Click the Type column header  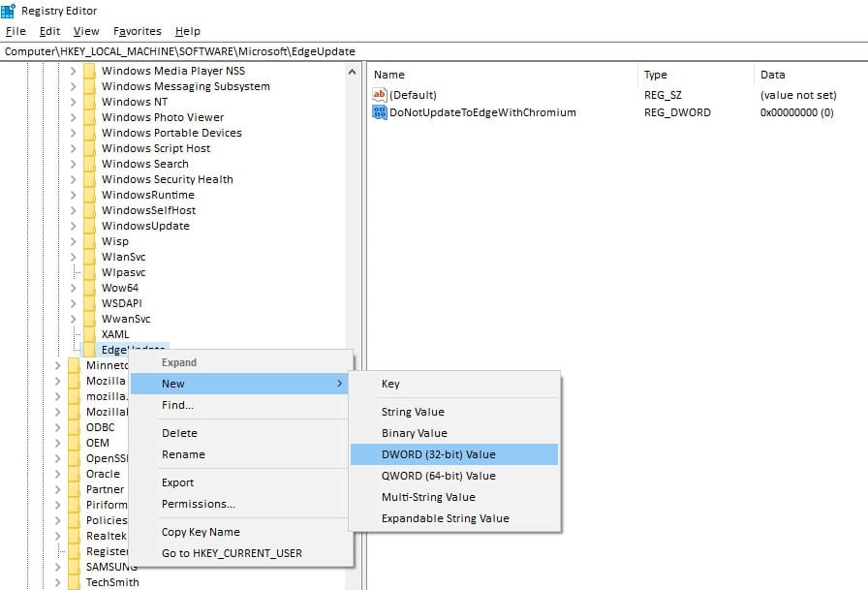696,75
